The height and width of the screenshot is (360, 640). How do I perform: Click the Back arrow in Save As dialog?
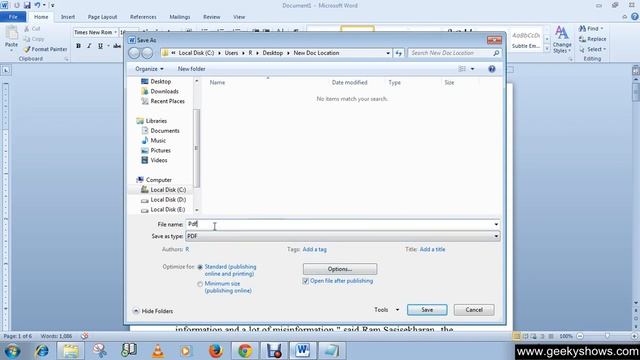tap(134, 53)
